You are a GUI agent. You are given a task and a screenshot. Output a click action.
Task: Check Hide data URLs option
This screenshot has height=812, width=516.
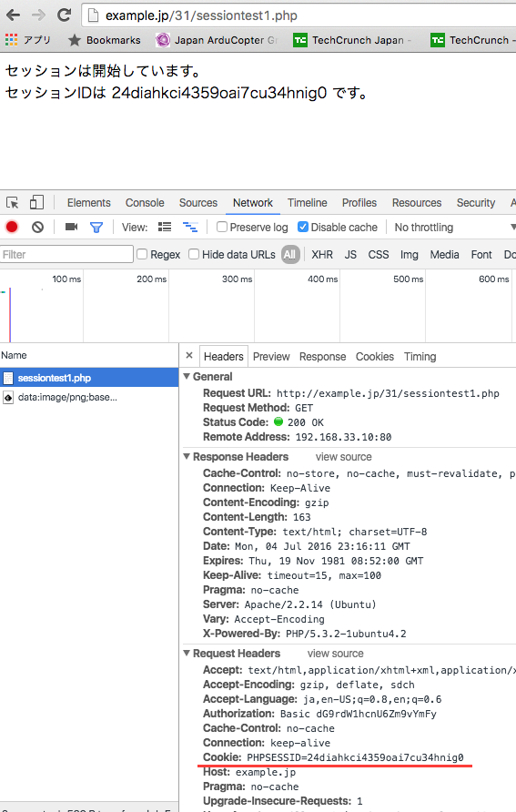(194, 254)
